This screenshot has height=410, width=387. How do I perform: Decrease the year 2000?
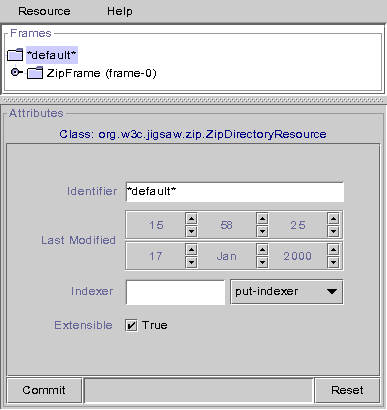[x=333, y=262]
